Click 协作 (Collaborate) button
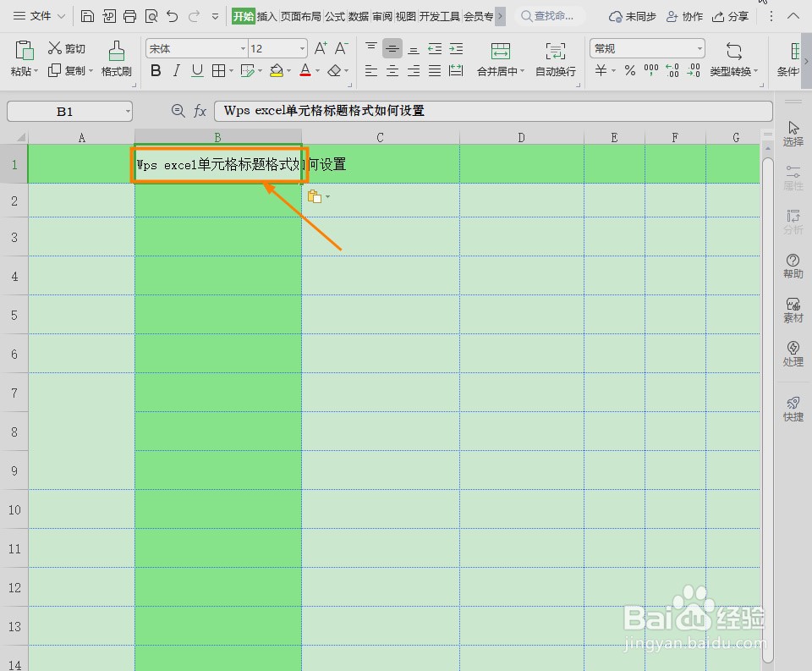 [x=684, y=17]
